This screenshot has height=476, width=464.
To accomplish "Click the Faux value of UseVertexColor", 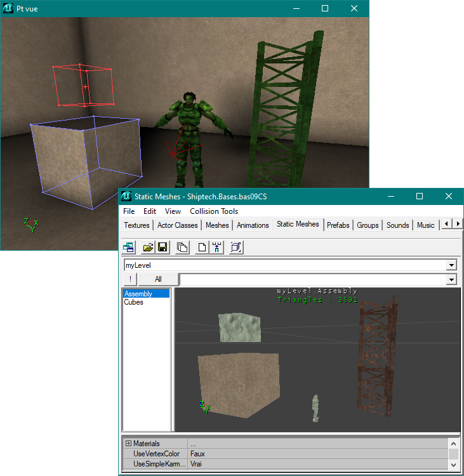I will tap(318, 454).
